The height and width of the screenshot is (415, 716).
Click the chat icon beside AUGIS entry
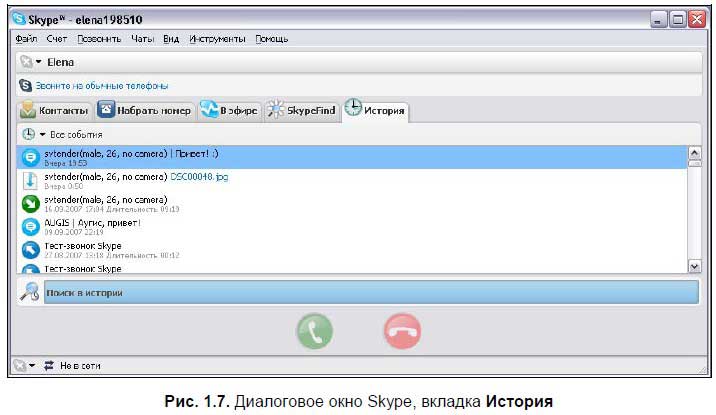pyautogui.click(x=31, y=227)
